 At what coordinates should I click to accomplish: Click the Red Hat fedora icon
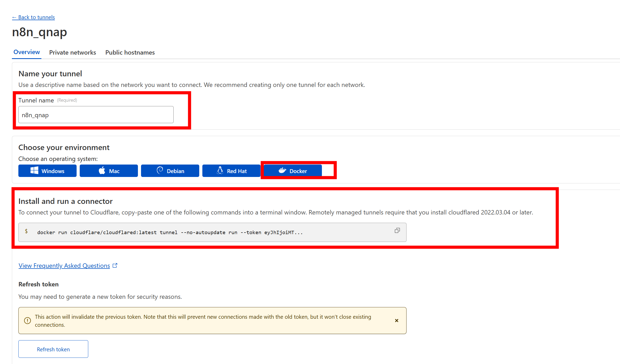tap(220, 170)
